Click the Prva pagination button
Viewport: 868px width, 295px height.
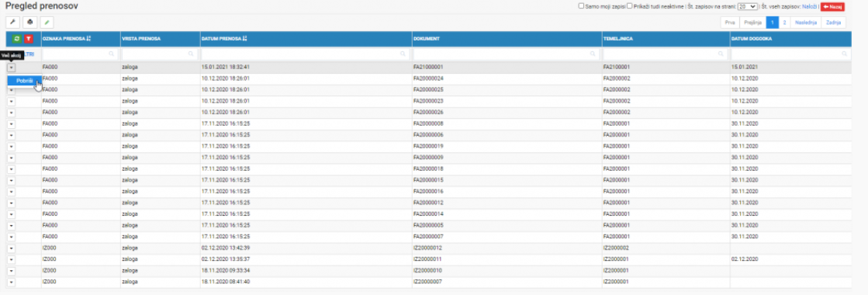click(730, 23)
